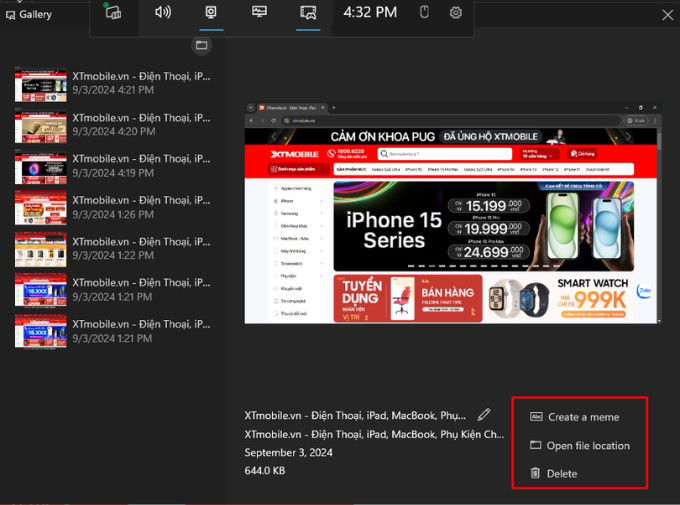Edit capture title with pencil icon

click(x=484, y=415)
